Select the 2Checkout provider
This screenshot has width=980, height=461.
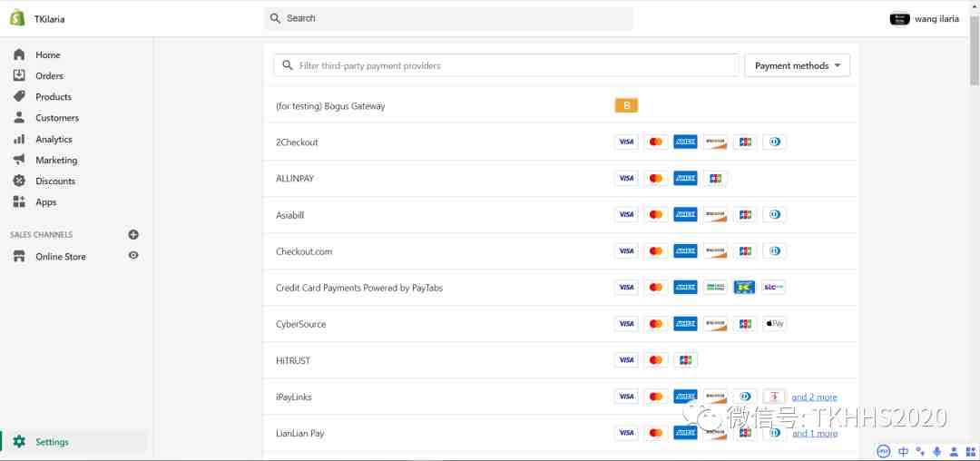pos(297,142)
